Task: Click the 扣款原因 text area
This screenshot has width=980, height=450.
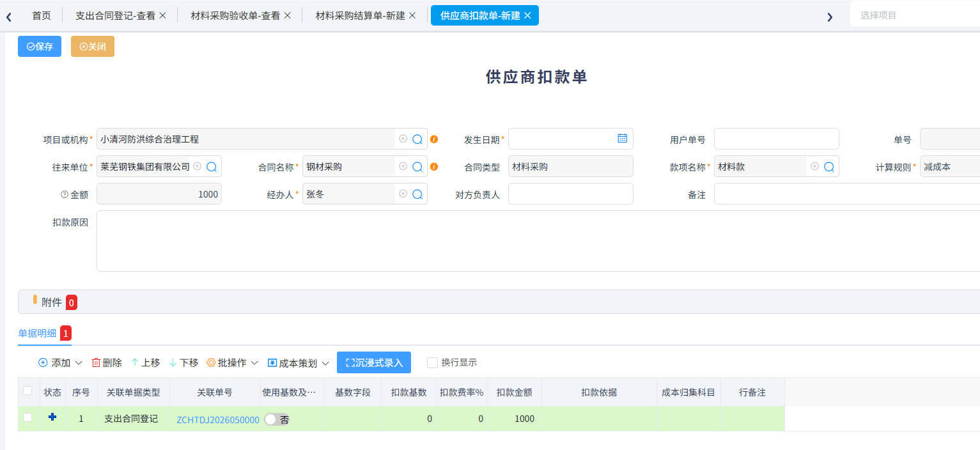Action: 538,241
